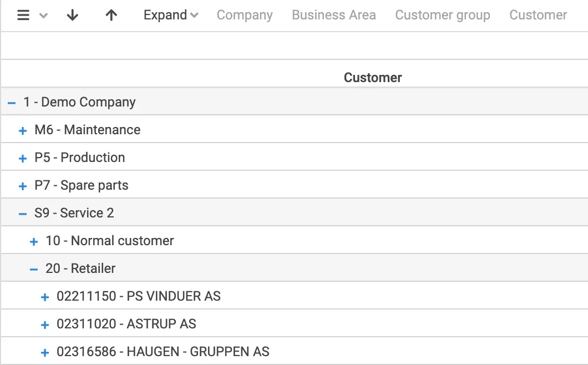
Task: Select the Business Area level tab
Action: 334,16
